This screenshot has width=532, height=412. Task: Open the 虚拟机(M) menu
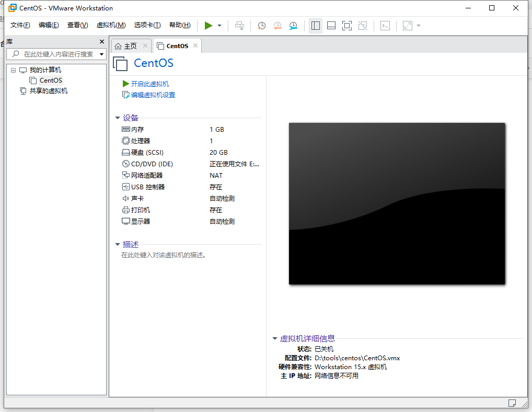coord(111,25)
